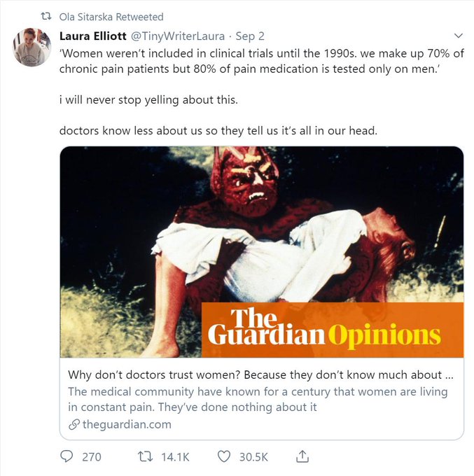Click the chain link icon beside theguardian.com
The height and width of the screenshot is (476, 474).
74,424
